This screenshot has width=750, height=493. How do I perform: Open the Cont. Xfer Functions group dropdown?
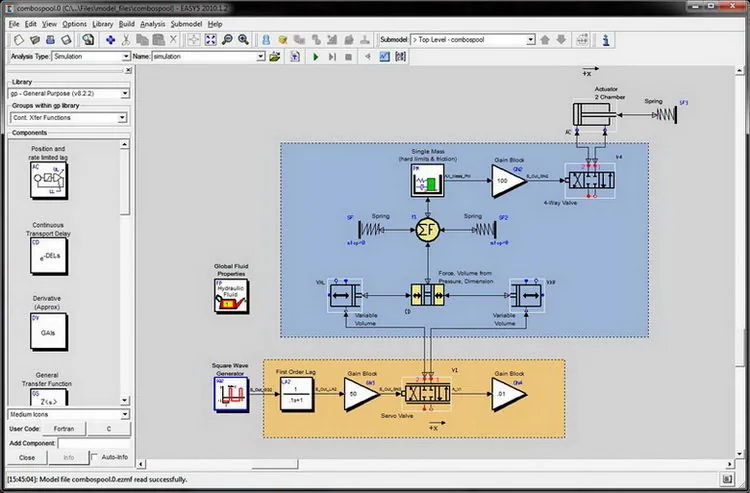coord(68,117)
